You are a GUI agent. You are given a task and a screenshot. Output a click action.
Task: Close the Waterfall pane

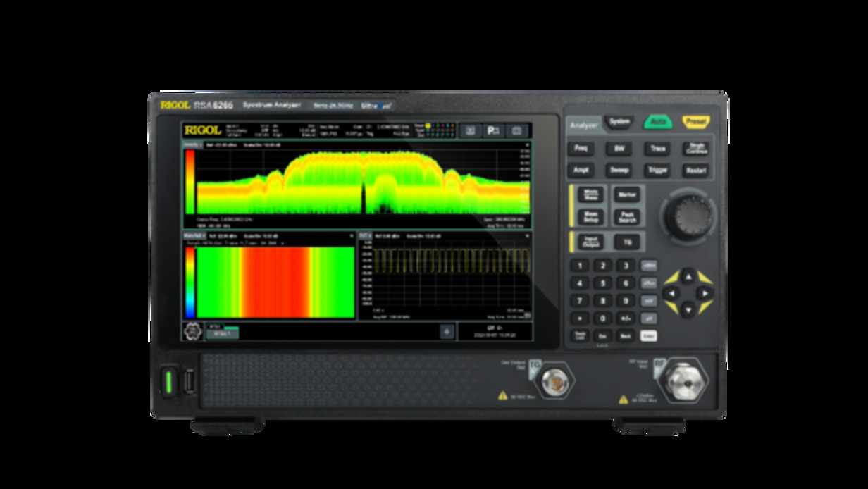351,235
